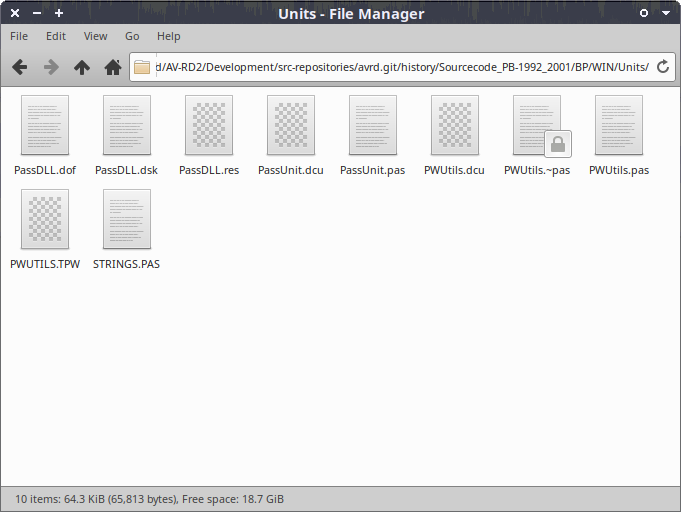Reload the current folder view
Viewport: 681px width, 512px height.
[662, 67]
